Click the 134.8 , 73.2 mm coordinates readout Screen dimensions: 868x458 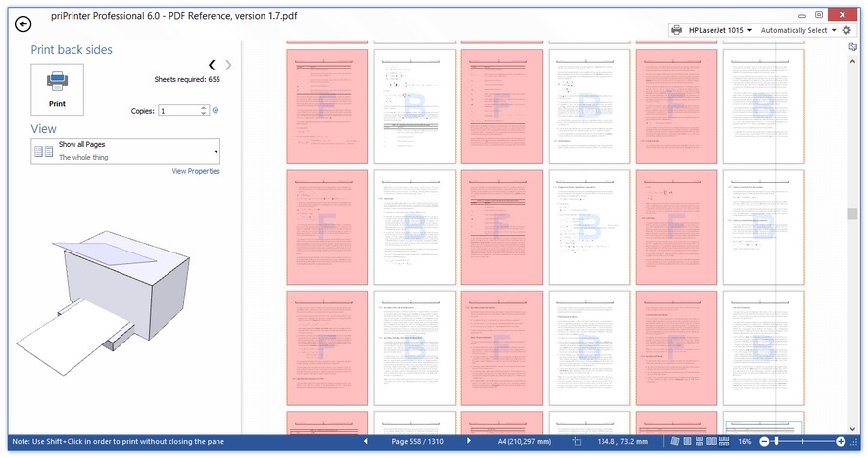pyautogui.click(x=622, y=442)
